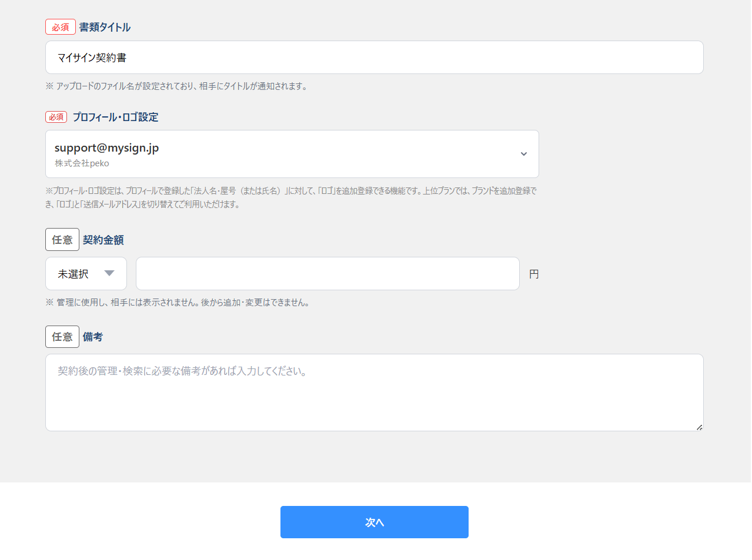This screenshot has height=560, width=752.
Task: Select the 書類タイトル document title field
Action: pyautogui.click(x=374, y=57)
